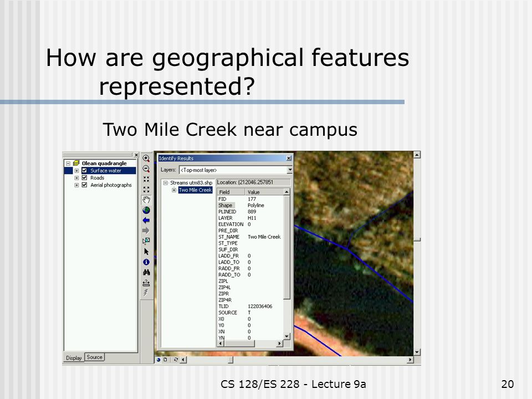This screenshot has height=399, width=532.
Task: Select the black arrow Select Elements tool
Action: [x=146, y=252]
